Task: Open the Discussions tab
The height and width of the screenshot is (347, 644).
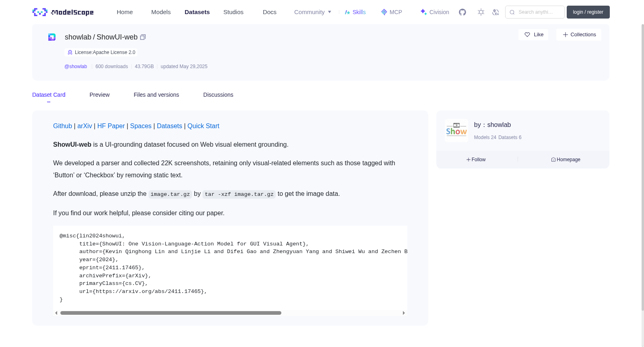Action: click(218, 95)
